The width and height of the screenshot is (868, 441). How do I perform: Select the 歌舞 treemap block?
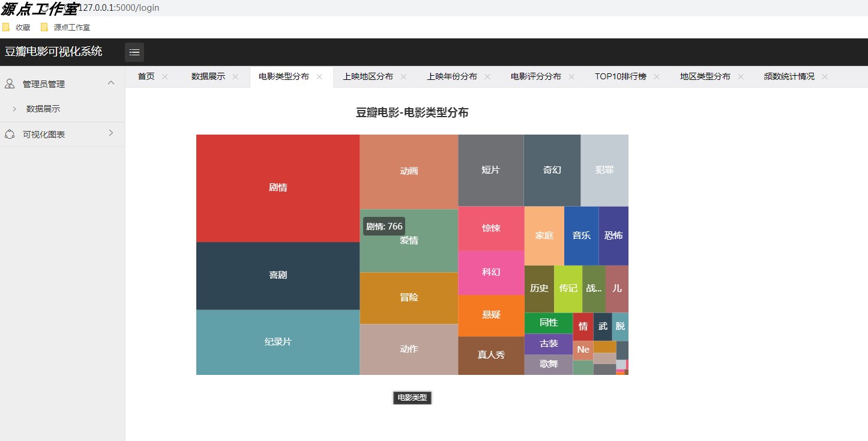pos(549,365)
